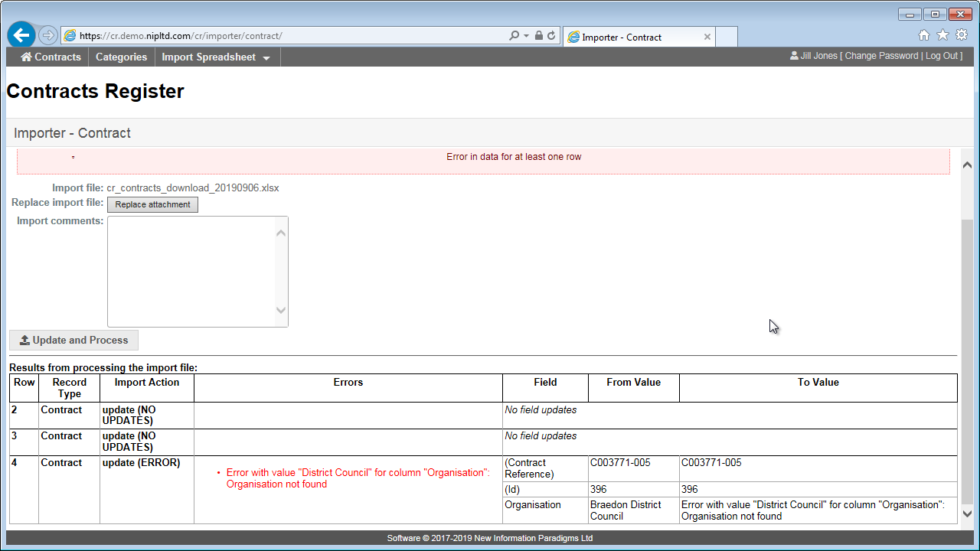
Task: Click the browser Back arrow button
Action: pyautogui.click(x=21, y=35)
